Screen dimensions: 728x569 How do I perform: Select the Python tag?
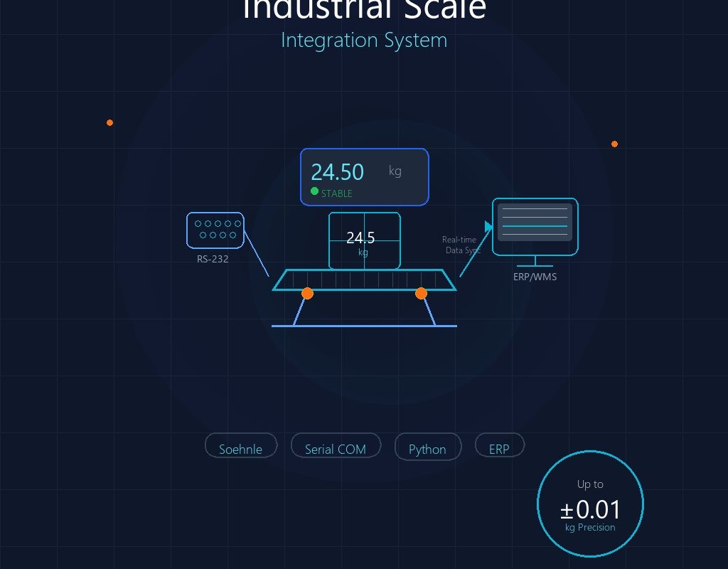(x=427, y=449)
